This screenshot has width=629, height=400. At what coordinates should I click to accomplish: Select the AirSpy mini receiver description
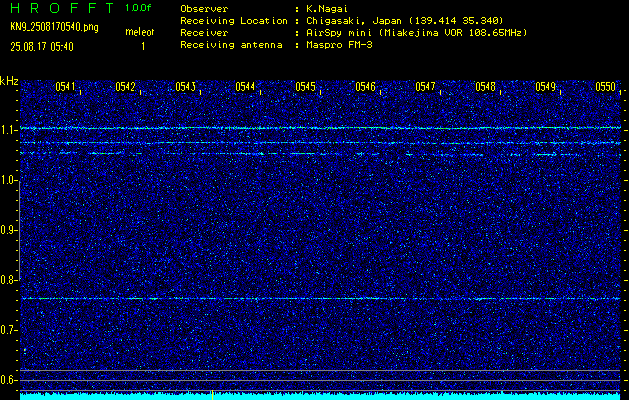coord(417,32)
